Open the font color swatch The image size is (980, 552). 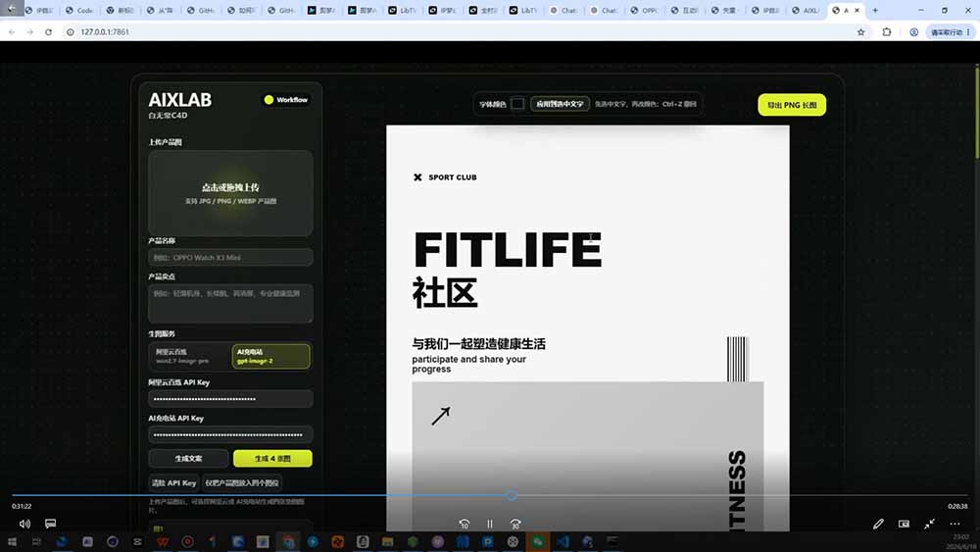click(x=517, y=104)
